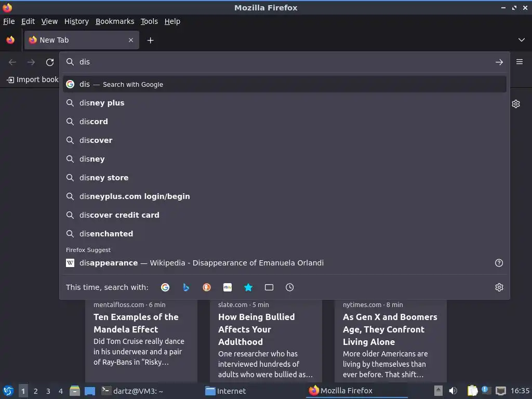The image size is (532, 399).
Task: Open the History menu
Action: click(x=77, y=21)
